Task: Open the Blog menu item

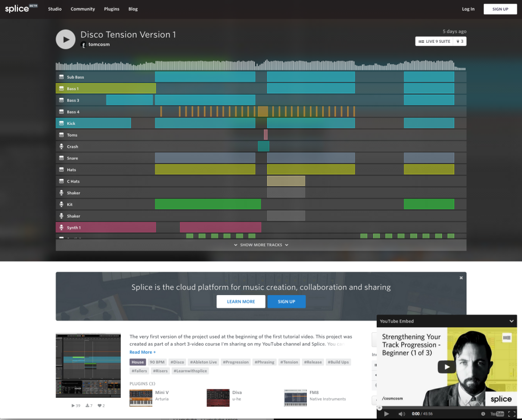Action: [133, 9]
